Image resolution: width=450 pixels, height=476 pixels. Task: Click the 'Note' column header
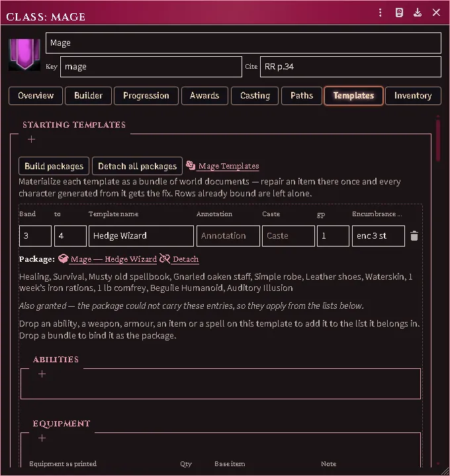[x=329, y=464]
